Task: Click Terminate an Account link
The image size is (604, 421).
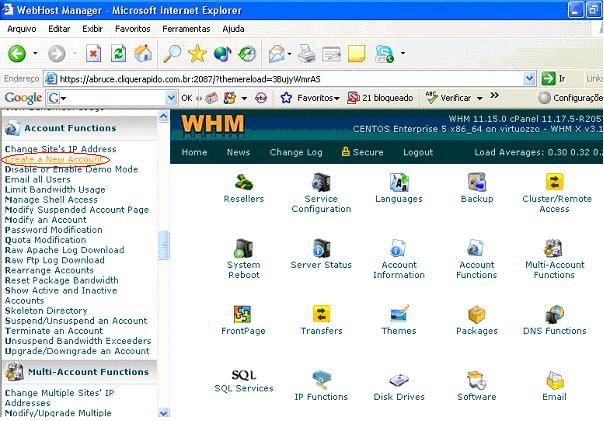Action: coord(54,331)
